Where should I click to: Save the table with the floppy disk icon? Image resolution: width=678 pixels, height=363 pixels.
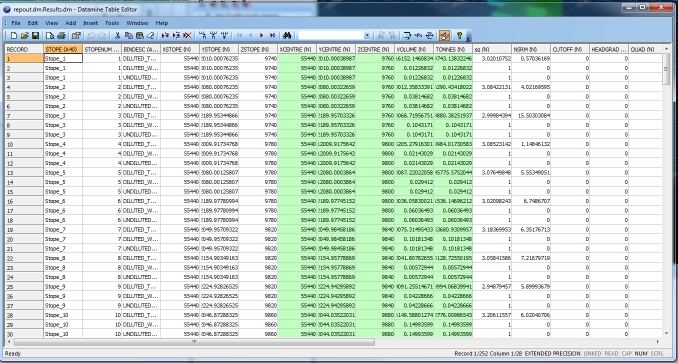point(35,35)
